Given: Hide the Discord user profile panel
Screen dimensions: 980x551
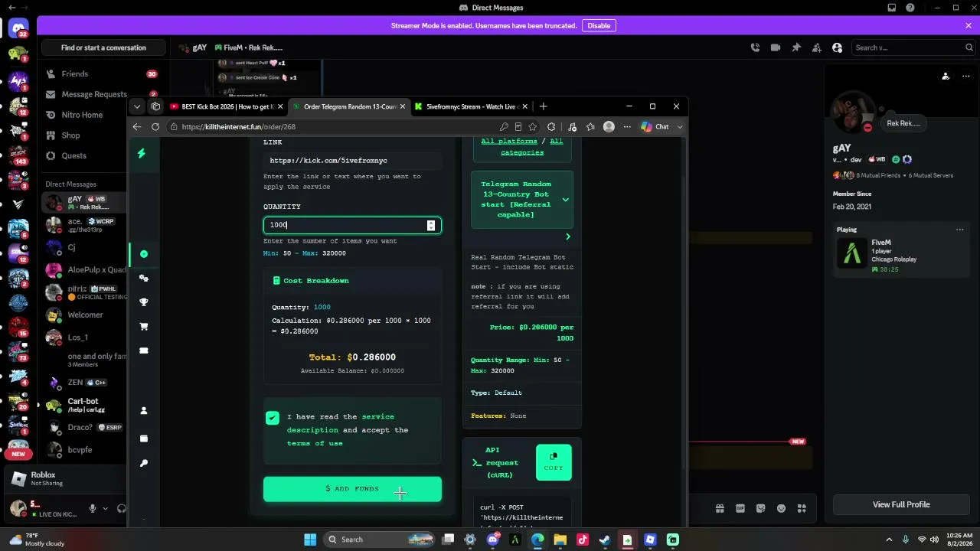Looking at the screenshot, I should point(837,47).
